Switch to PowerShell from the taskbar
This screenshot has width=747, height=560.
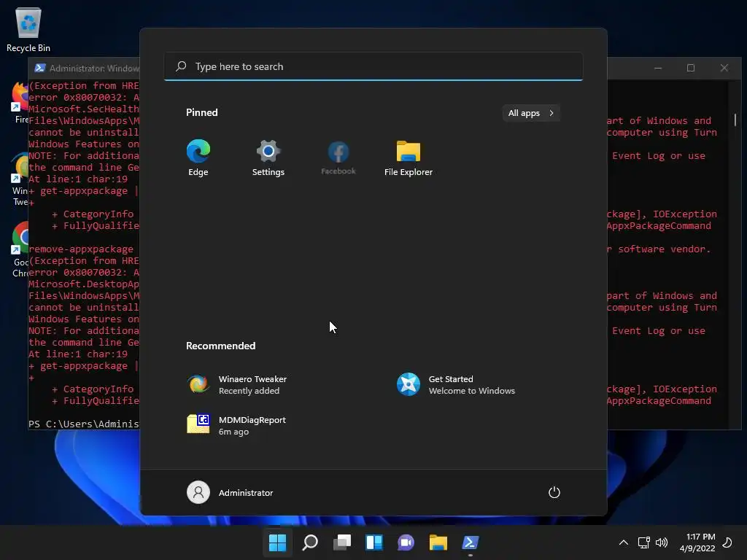click(x=471, y=542)
